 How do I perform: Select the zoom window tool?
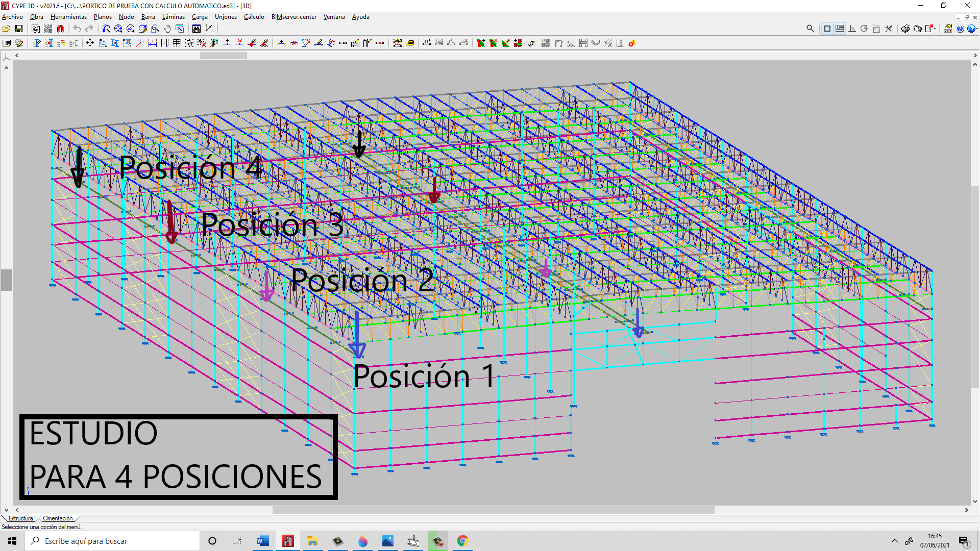pos(155,29)
